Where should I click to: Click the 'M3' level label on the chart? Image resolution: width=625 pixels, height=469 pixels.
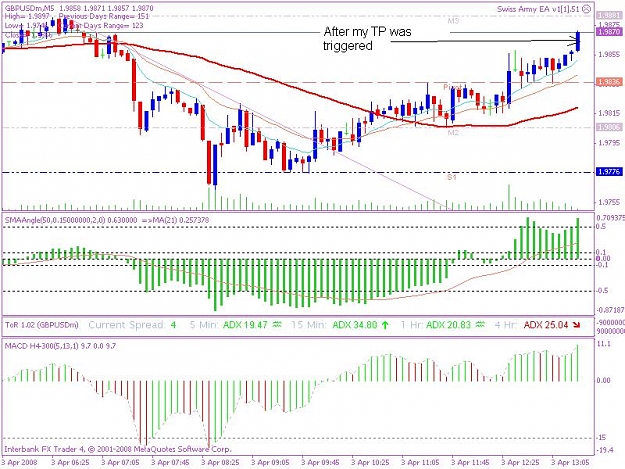tap(453, 21)
